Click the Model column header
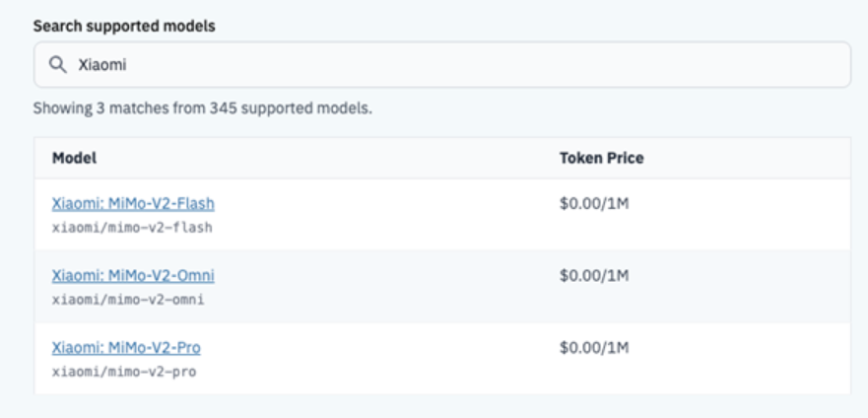Image resolution: width=868 pixels, height=418 pixels. pos(73,157)
